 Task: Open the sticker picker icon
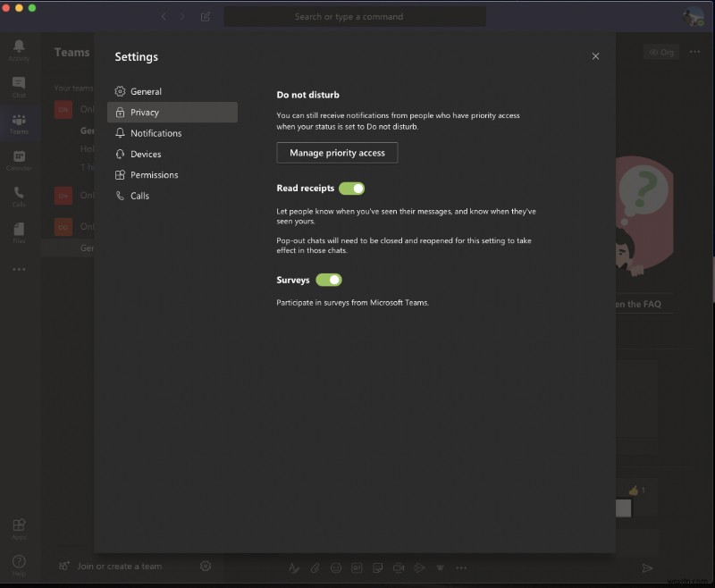(377, 568)
